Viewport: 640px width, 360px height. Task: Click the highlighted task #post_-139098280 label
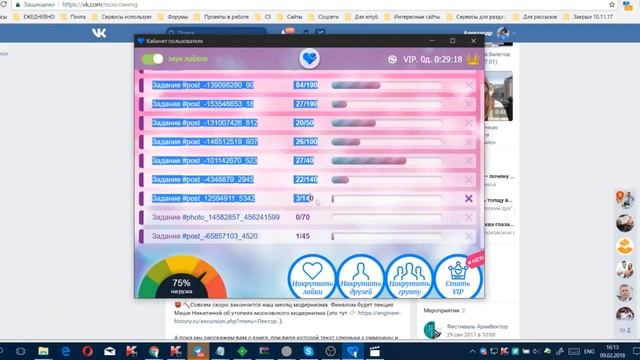click(x=203, y=85)
